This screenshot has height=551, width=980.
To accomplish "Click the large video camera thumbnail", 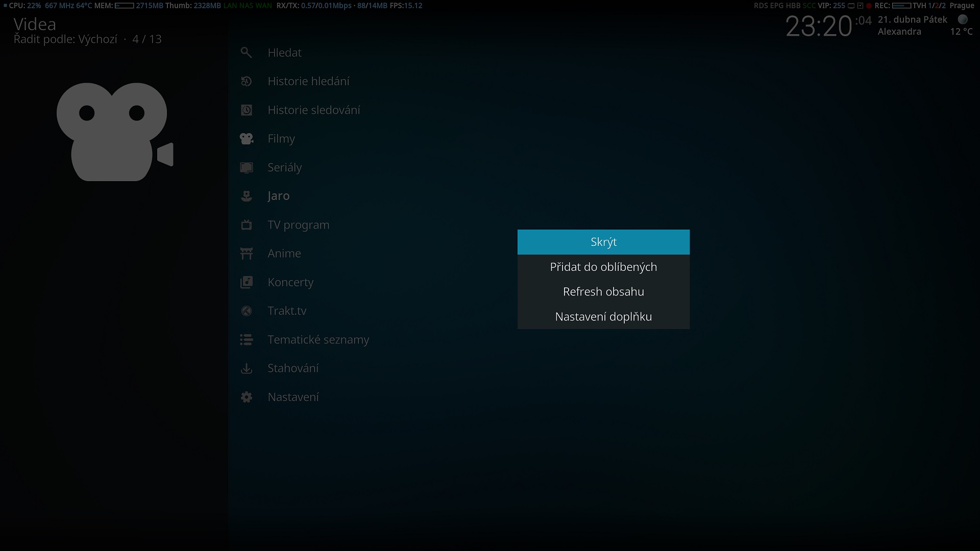I will (x=114, y=132).
